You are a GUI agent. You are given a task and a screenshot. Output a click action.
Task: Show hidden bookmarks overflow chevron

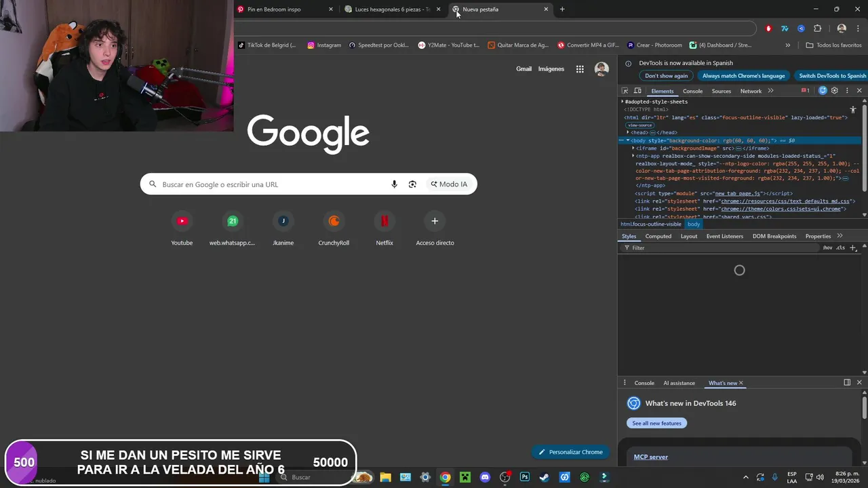[x=788, y=45]
